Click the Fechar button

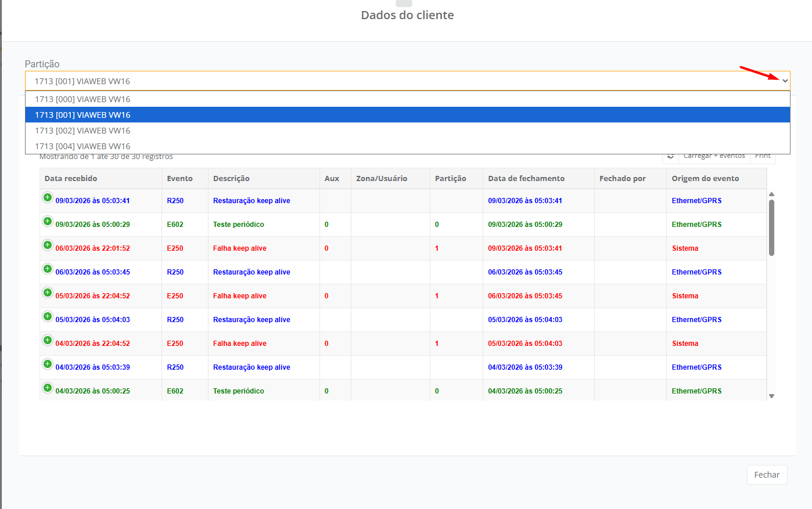coord(767,475)
